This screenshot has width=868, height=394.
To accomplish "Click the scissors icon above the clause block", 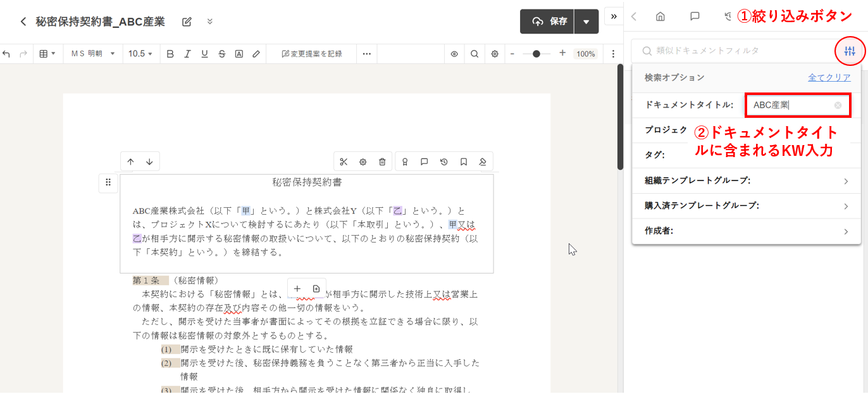I will (x=344, y=162).
